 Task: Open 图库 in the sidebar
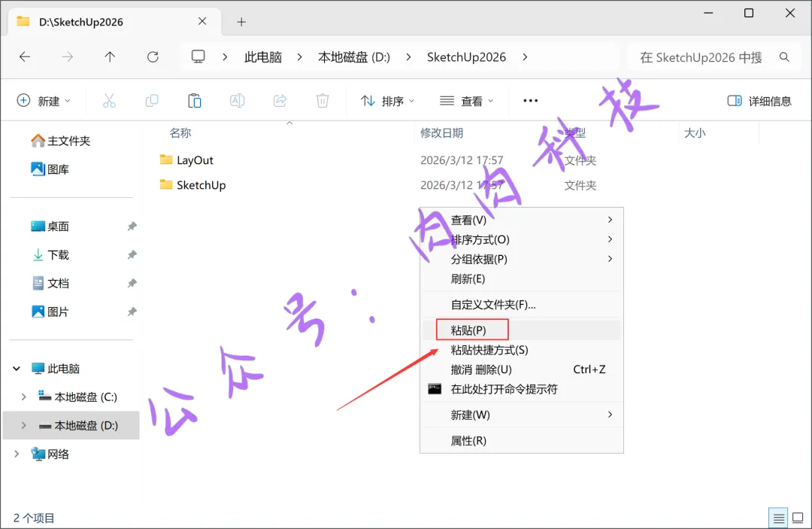click(x=50, y=169)
